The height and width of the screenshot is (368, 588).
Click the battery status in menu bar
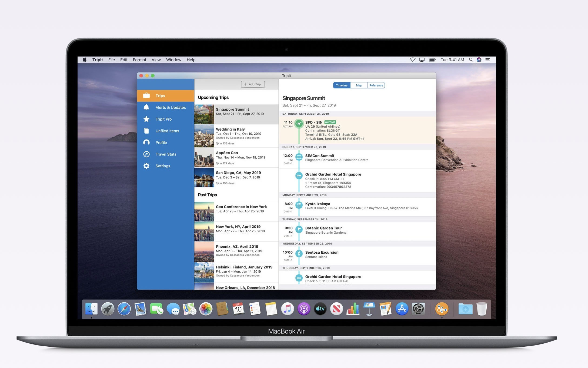click(432, 60)
